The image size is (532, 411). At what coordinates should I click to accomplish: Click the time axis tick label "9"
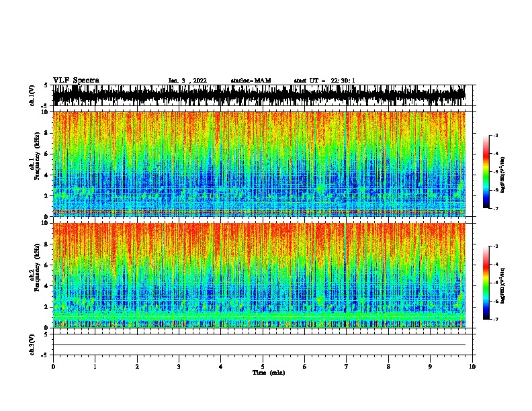pyautogui.click(x=430, y=367)
